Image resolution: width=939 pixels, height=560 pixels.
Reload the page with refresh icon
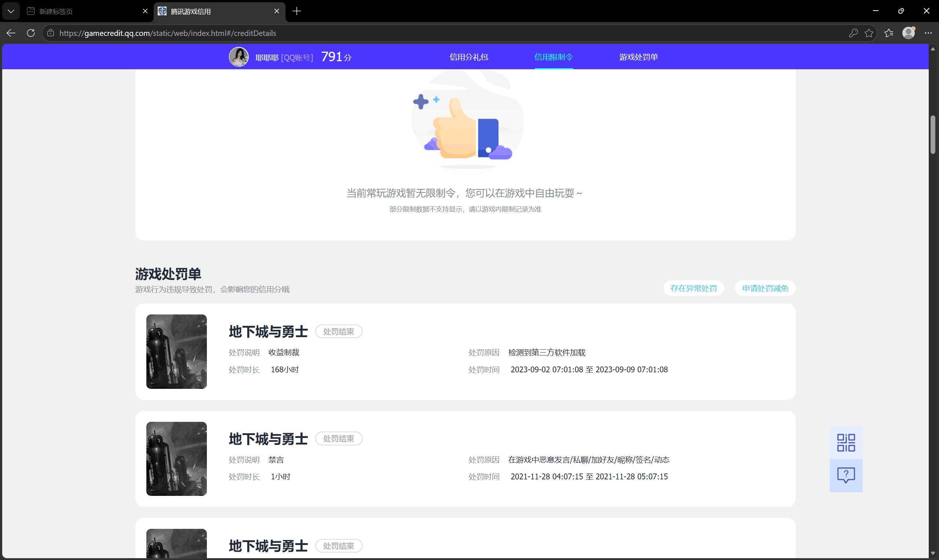pyautogui.click(x=31, y=33)
